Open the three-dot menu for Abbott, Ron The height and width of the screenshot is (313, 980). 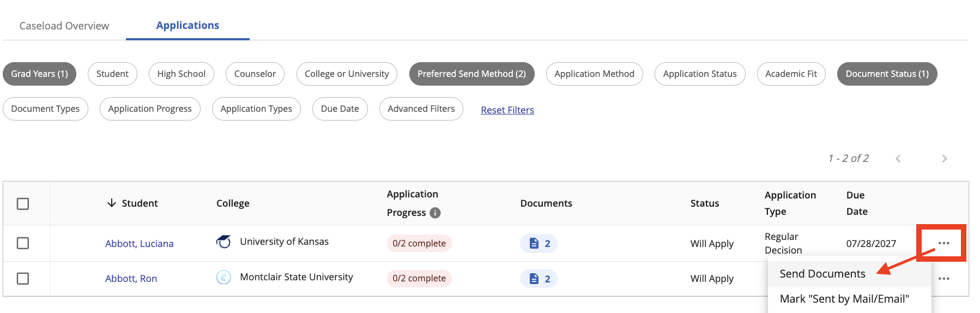tap(943, 279)
